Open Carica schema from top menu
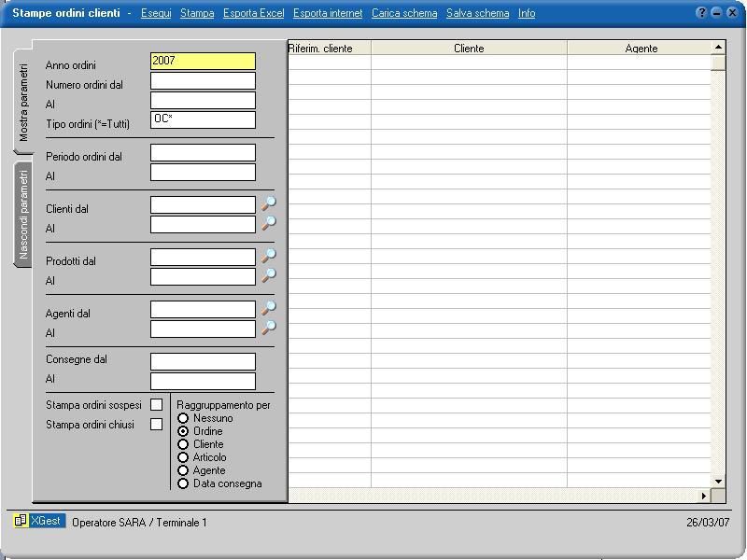The height and width of the screenshot is (560, 747). (x=403, y=13)
